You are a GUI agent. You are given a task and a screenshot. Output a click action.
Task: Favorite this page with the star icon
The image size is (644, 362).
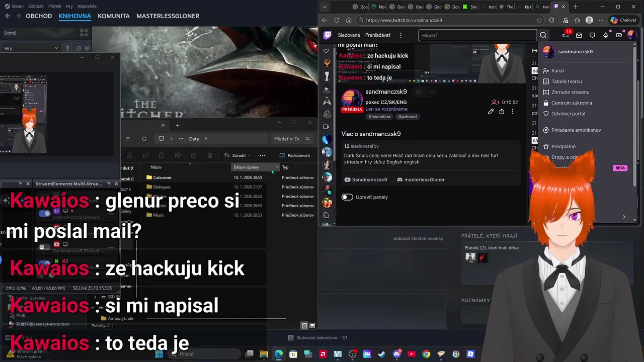click(539, 20)
